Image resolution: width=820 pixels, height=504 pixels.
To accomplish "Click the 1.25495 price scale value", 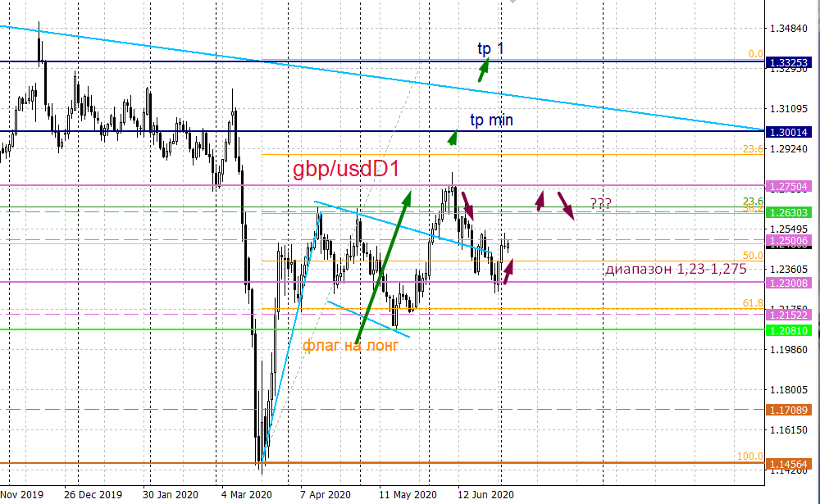I will click(x=789, y=229).
